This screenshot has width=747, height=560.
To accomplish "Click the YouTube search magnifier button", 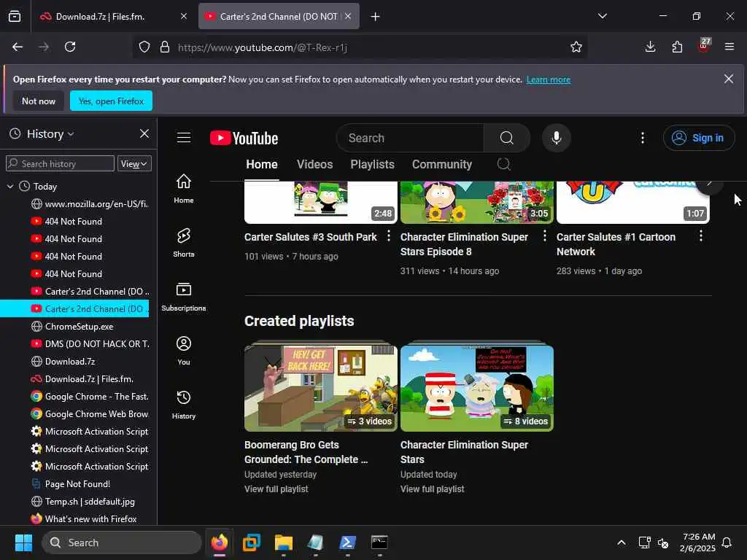I will tap(506, 138).
